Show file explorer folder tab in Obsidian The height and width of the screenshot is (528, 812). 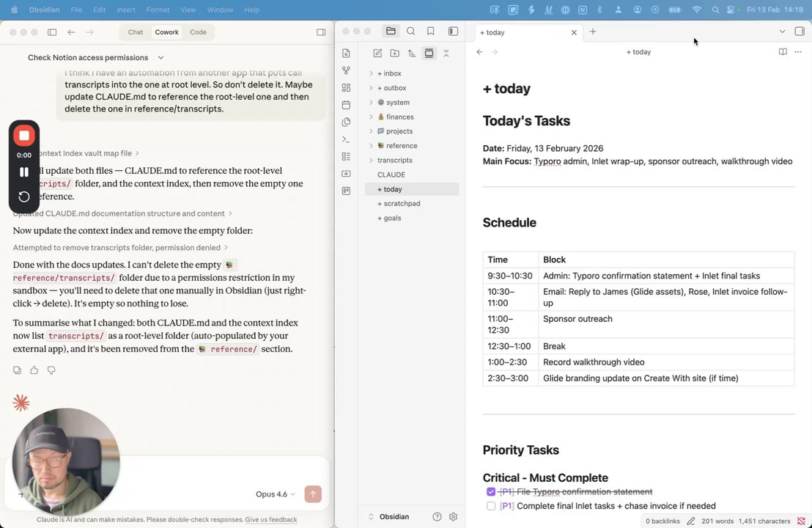tap(391, 31)
